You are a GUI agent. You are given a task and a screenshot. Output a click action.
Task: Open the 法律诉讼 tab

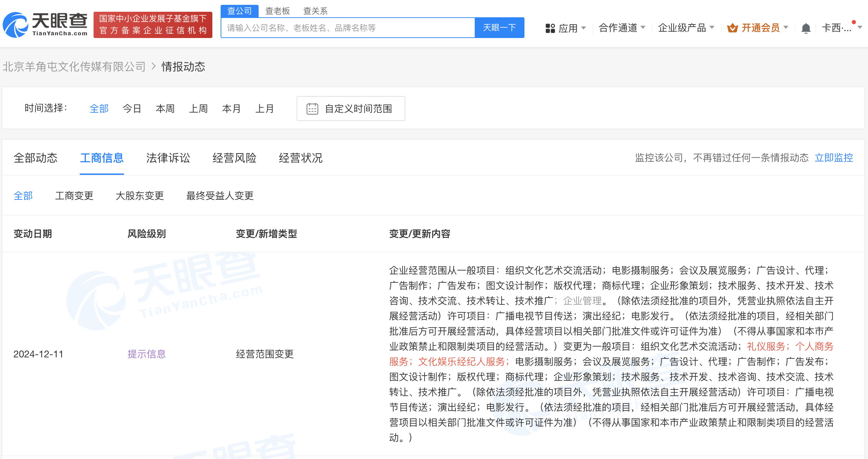pos(168,158)
